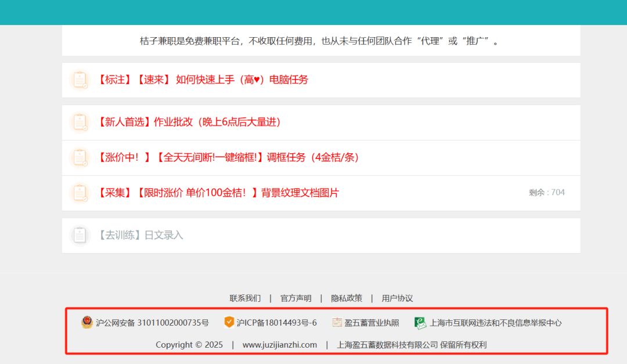Click the green icon for 上海市互联网违法举报中心
The height and width of the screenshot is (364, 627).
(x=420, y=323)
